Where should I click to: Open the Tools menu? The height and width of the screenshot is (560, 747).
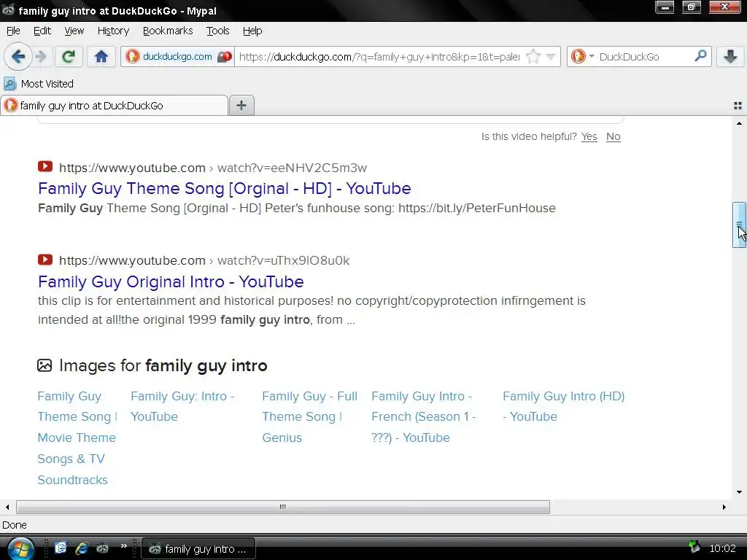[x=217, y=31]
